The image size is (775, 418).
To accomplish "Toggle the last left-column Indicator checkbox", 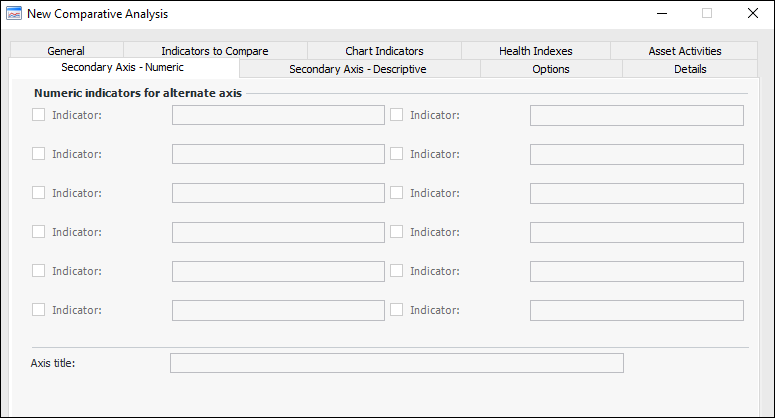I will pyautogui.click(x=39, y=310).
